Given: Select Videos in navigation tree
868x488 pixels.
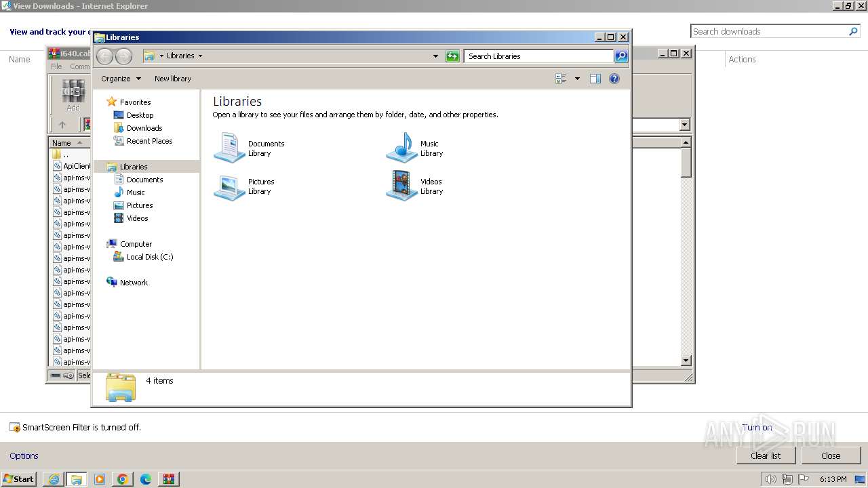Looking at the screenshot, I should tap(137, 218).
